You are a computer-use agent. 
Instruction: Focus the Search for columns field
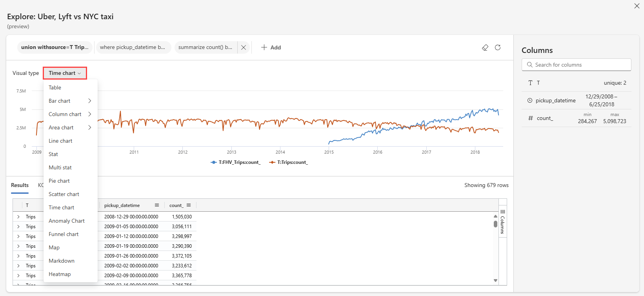(577, 65)
